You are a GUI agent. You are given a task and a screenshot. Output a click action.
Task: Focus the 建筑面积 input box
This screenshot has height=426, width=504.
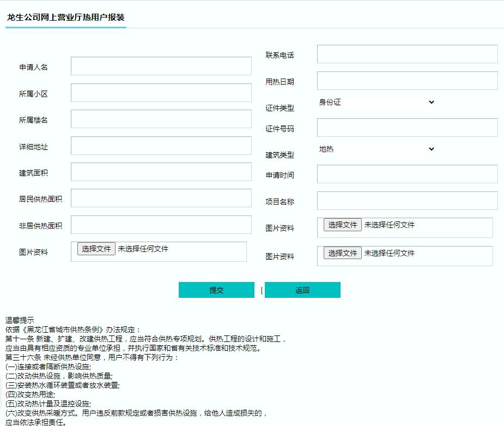click(161, 172)
